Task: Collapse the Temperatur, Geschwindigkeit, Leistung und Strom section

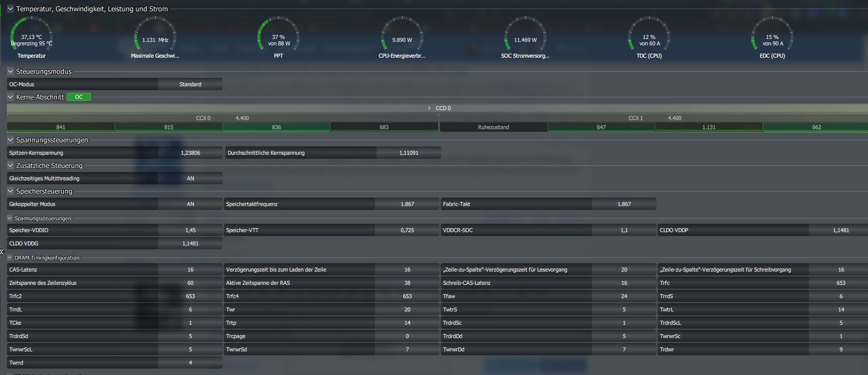Action: (x=10, y=9)
